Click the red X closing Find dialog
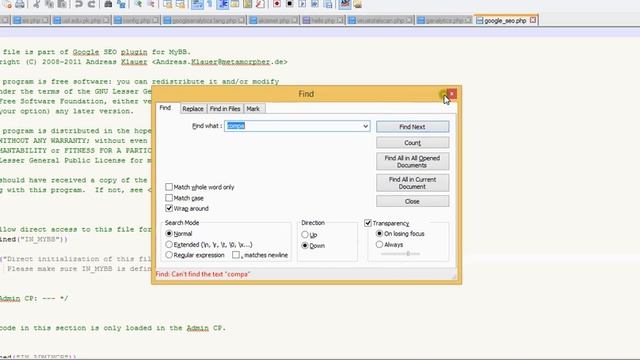The image size is (640, 360). click(452, 94)
